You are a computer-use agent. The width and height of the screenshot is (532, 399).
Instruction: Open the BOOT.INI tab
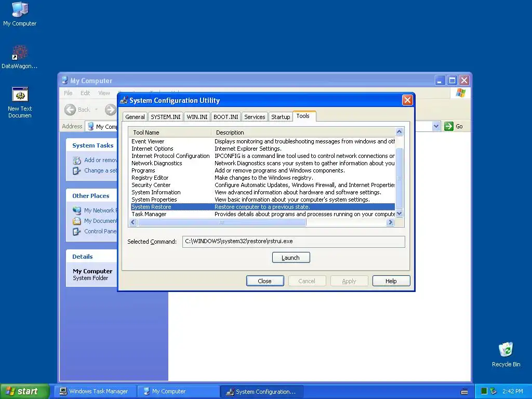coord(226,117)
